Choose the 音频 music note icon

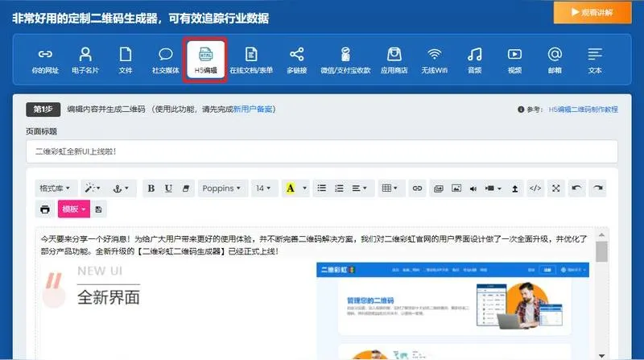pyautogui.click(x=475, y=60)
